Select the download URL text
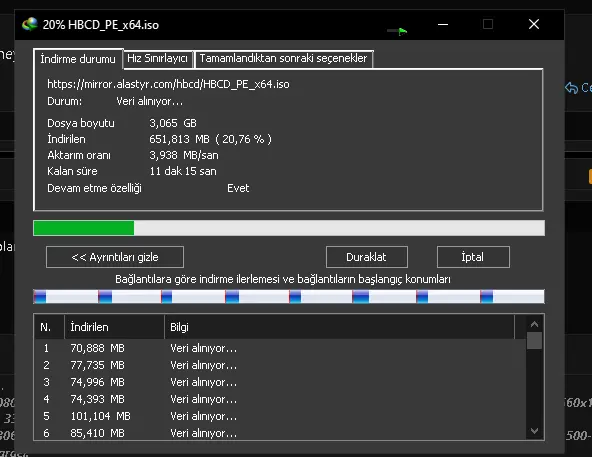 [x=168, y=84]
